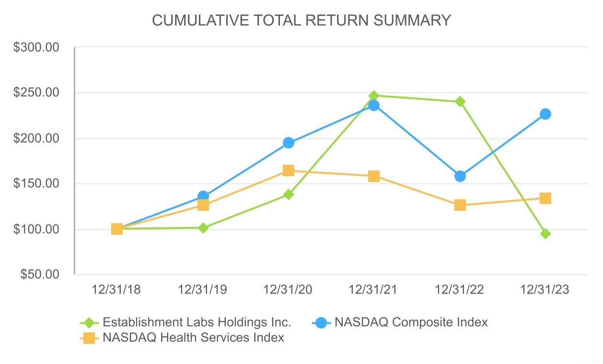Click the blue circle legend swatch
603x364 pixels.
click(321, 322)
